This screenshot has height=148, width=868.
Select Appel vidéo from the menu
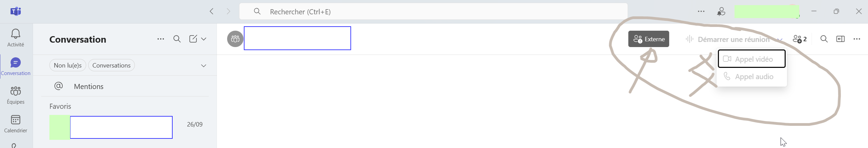click(x=752, y=59)
